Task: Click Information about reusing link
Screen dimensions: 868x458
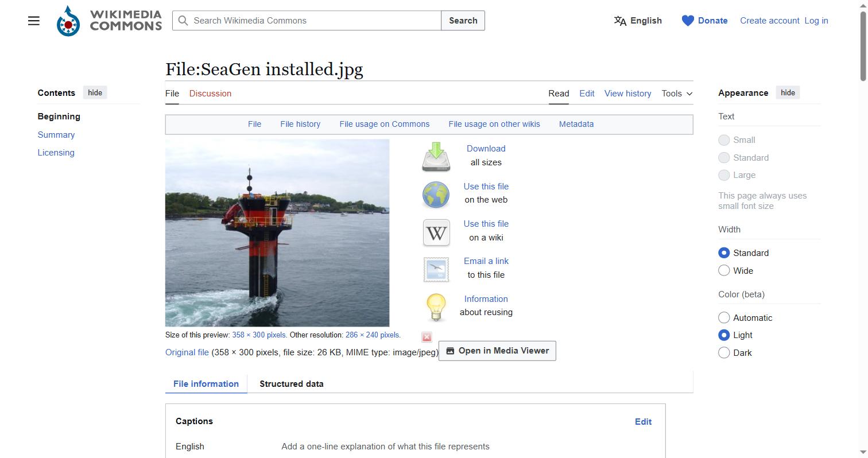Action: point(486,299)
